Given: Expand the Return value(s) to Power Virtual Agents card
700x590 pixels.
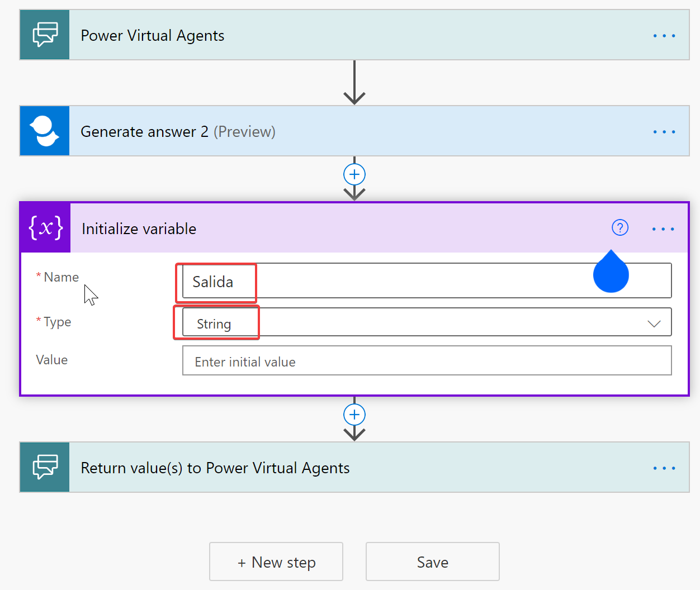Looking at the screenshot, I should click(447, 468).
